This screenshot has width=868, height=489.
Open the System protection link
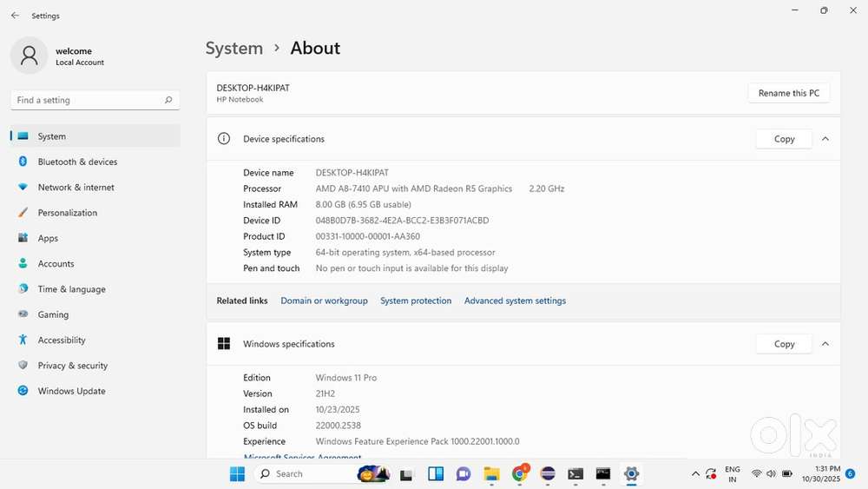click(416, 301)
